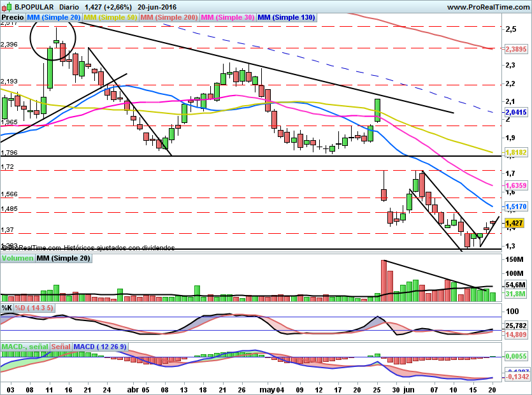
Task: Open the %D (14 3 5) label
Action: pyautogui.click(x=34, y=308)
